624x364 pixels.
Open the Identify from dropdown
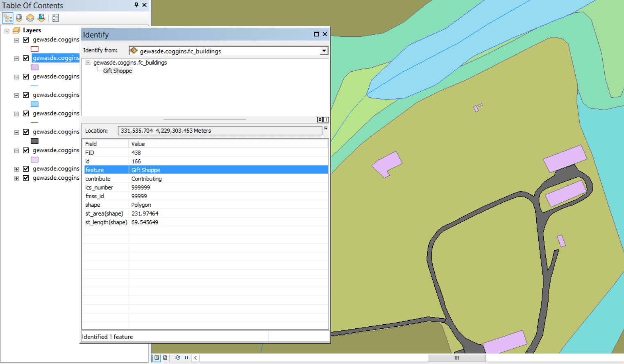[324, 51]
